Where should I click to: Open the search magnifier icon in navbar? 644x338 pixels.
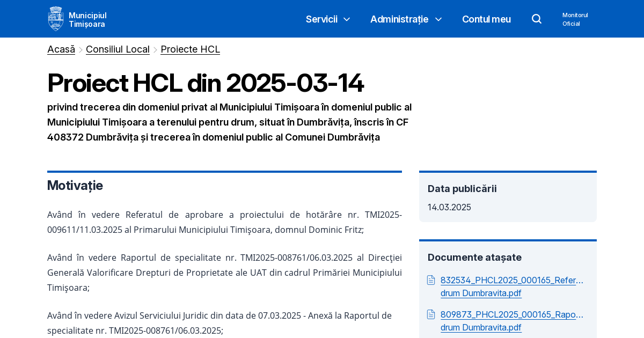[536, 18]
